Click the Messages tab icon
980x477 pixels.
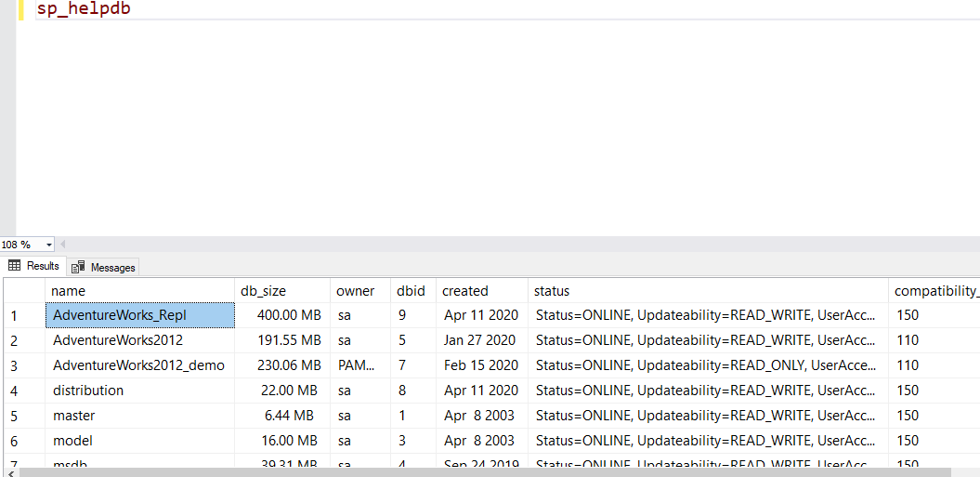pyautogui.click(x=78, y=267)
